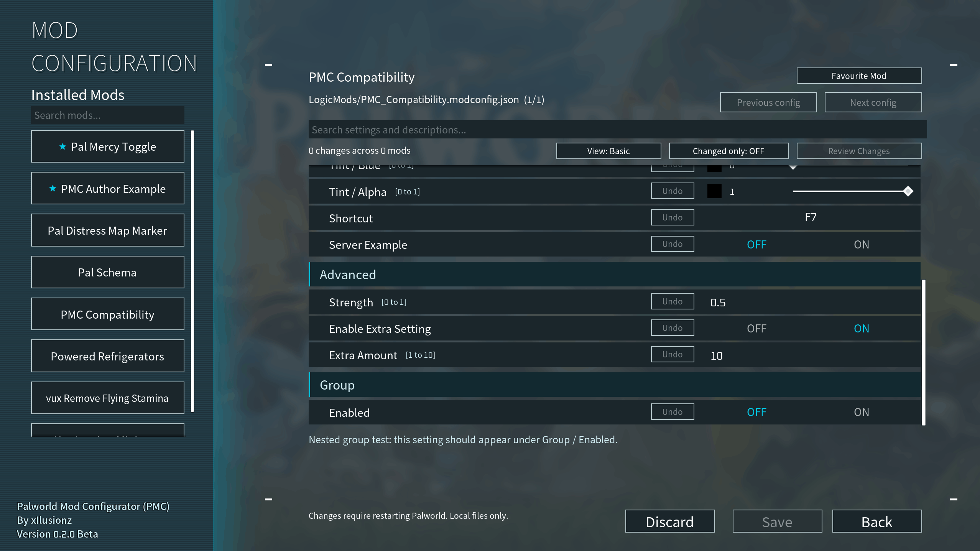Undo the Shortcut F7 setting

tap(672, 217)
